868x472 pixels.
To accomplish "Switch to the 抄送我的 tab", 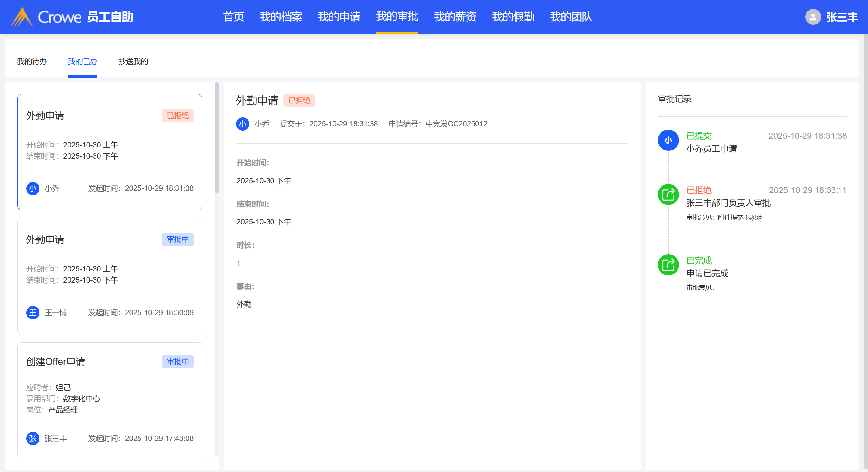I will [133, 61].
